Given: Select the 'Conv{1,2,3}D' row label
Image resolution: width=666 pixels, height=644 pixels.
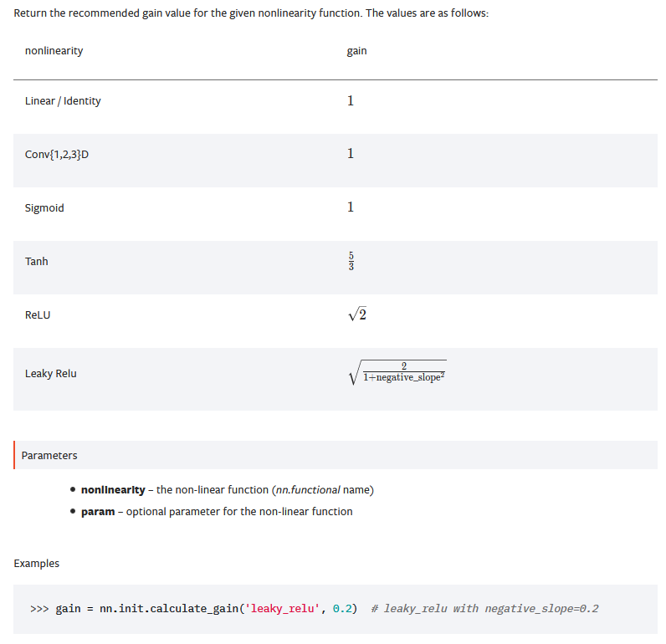Looking at the screenshot, I should [x=57, y=155].
